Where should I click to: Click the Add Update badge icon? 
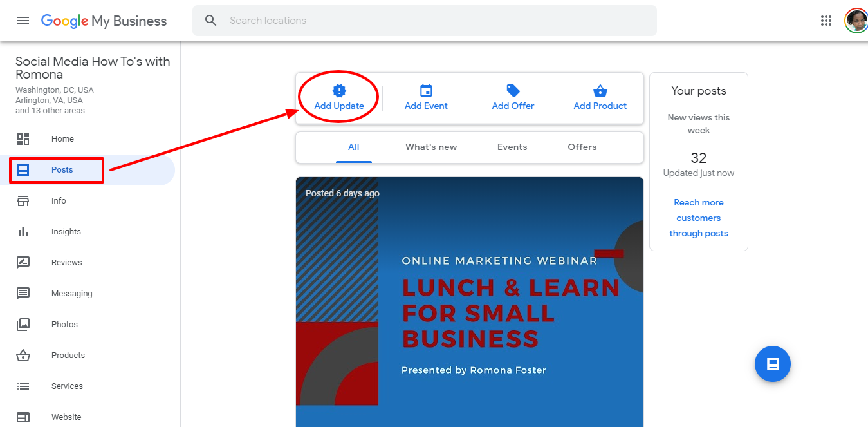[339, 91]
